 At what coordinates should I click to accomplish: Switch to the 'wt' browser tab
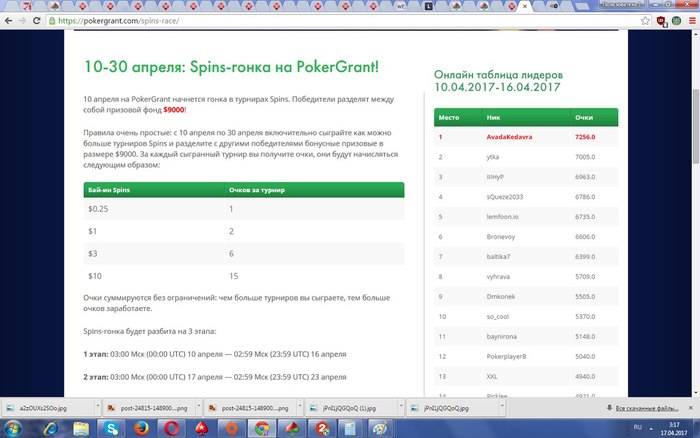[400, 6]
